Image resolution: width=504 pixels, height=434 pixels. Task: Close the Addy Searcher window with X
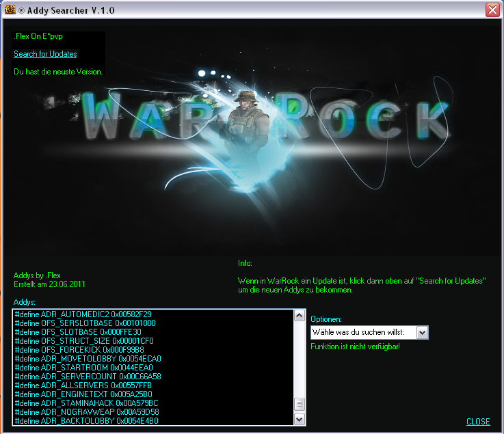pyautogui.click(x=492, y=10)
